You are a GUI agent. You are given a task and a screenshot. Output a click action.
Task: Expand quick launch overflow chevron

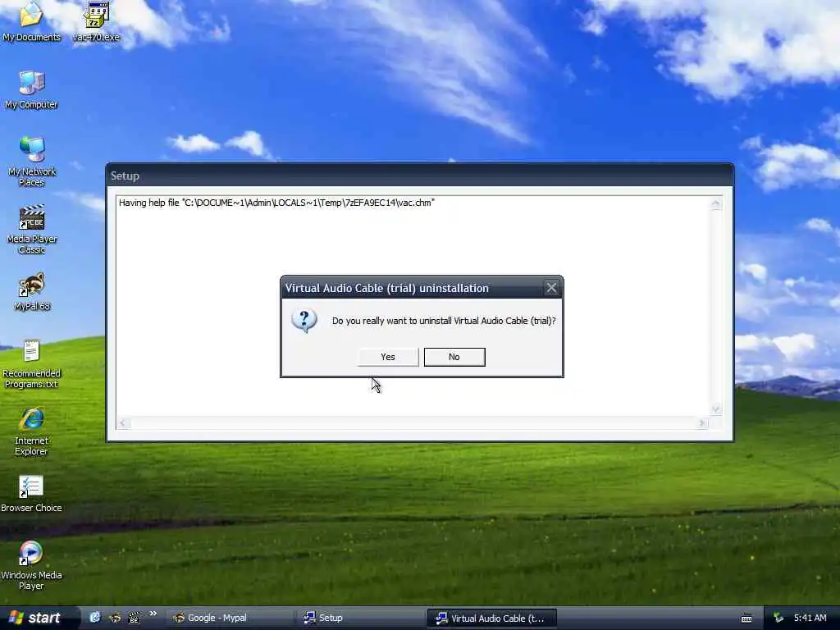pos(153,614)
